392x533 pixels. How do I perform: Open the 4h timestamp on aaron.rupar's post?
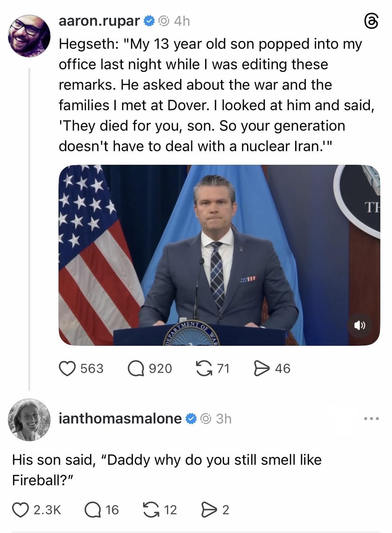182,21
